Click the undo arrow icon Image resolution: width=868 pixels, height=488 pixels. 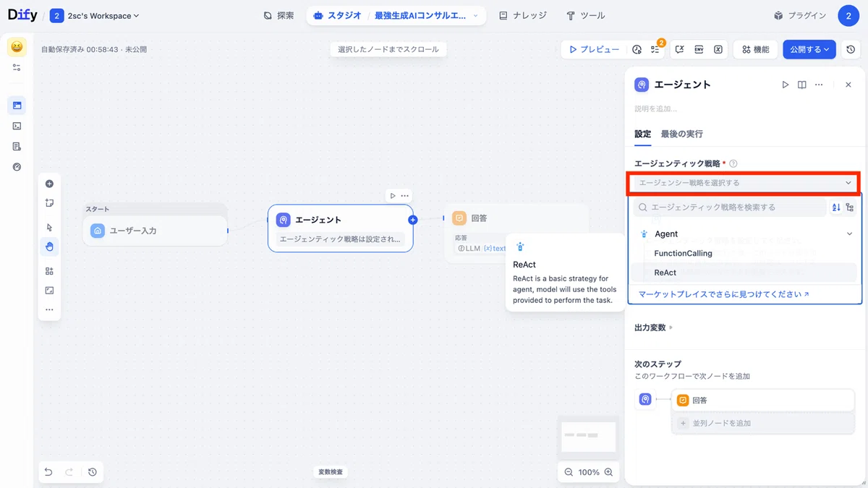(48, 472)
